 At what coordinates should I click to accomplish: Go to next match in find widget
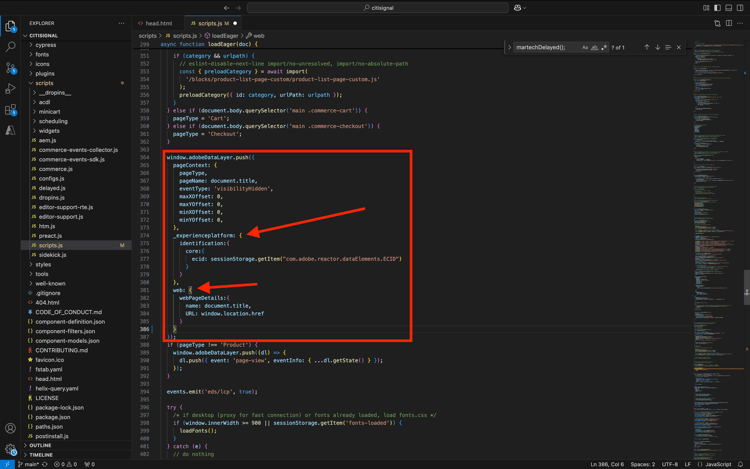(657, 47)
